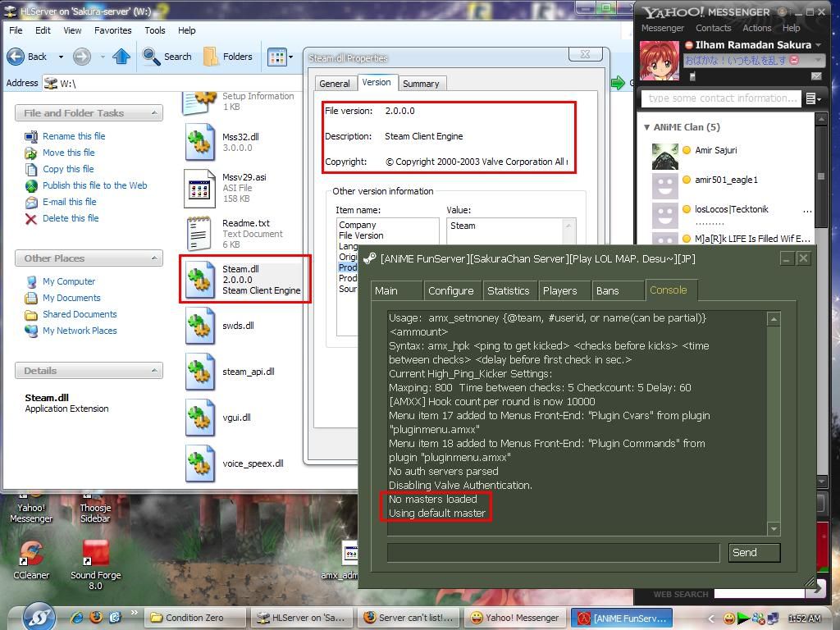Click the console command input field
Screen dimensions: 840x630
554,552
